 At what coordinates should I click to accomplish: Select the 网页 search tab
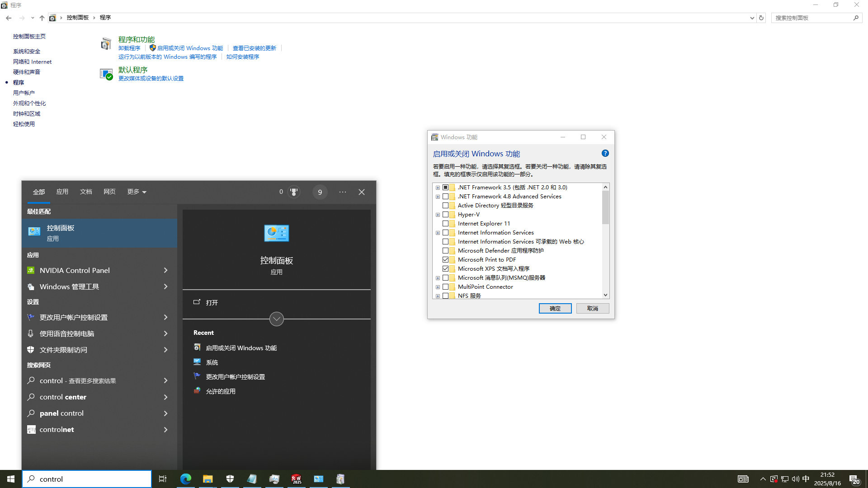click(x=109, y=192)
